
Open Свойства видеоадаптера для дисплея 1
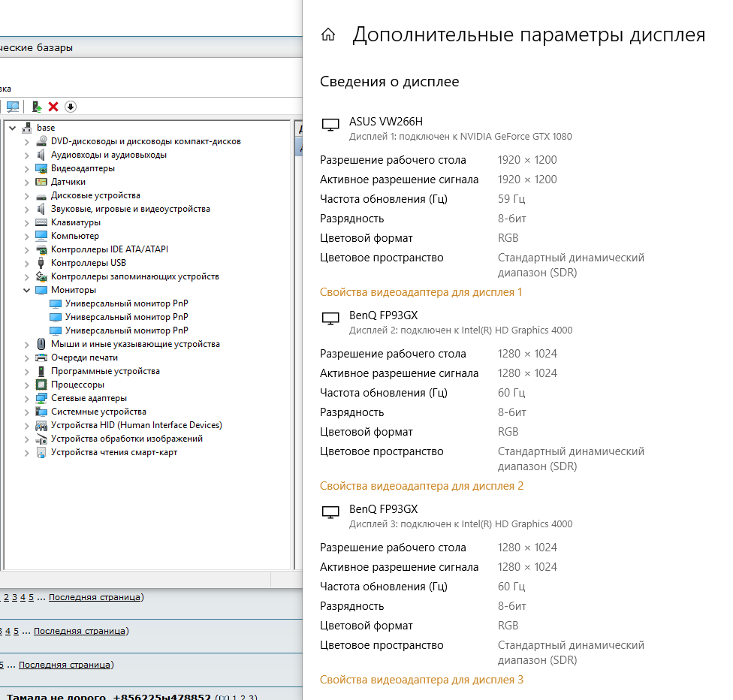pos(421,292)
